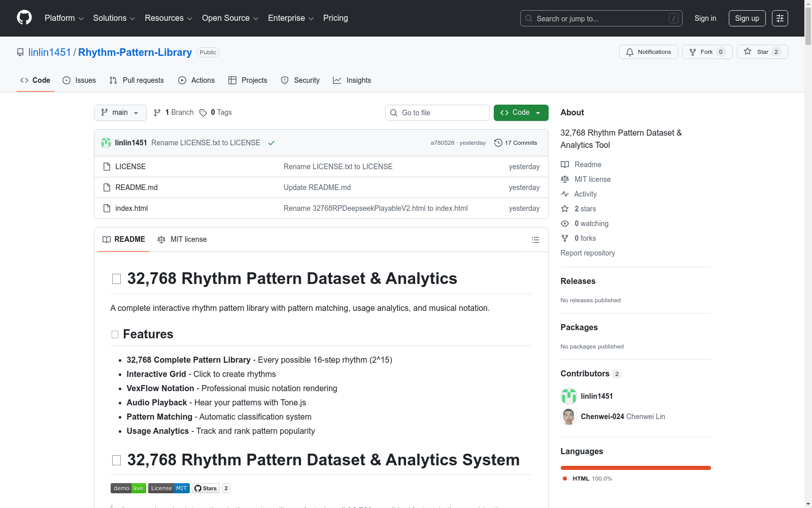Open commit hash a780528

click(x=443, y=143)
